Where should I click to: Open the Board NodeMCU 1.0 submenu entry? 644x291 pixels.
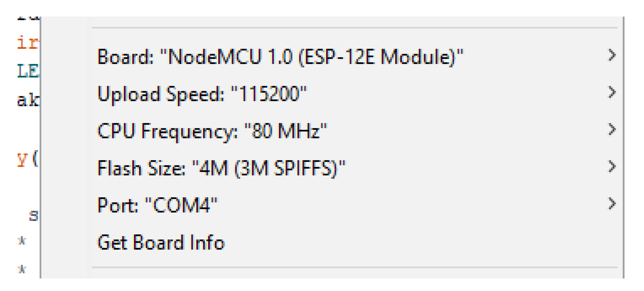tap(280, 57)
